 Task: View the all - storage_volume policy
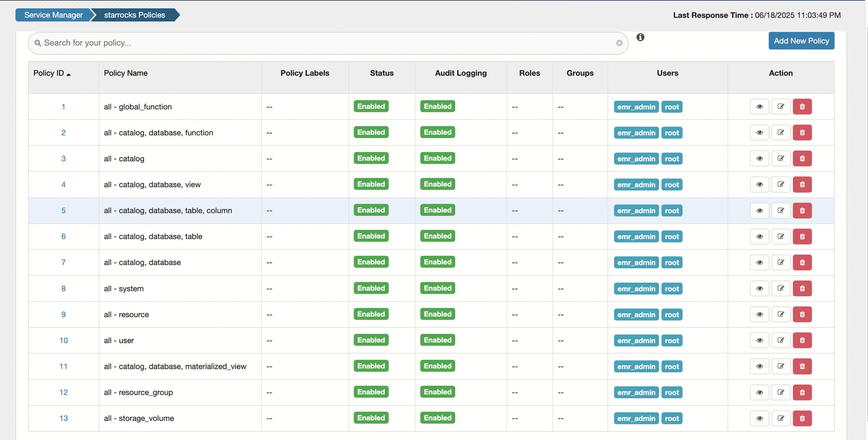tap(759, 418)
